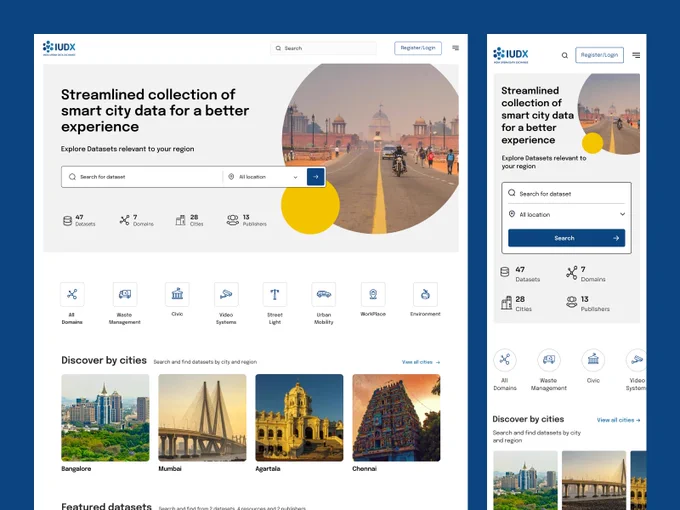
Task: Select the Waste Management icon in desktop view
Action: [125, 294]
